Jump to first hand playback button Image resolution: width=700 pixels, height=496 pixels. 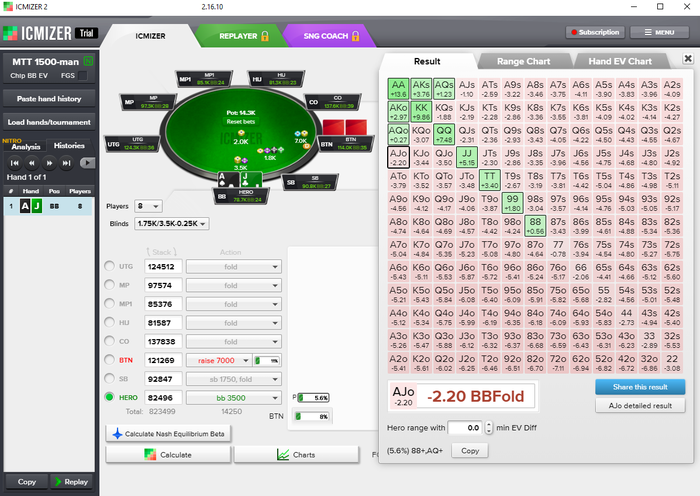click(x=14, y=163)
